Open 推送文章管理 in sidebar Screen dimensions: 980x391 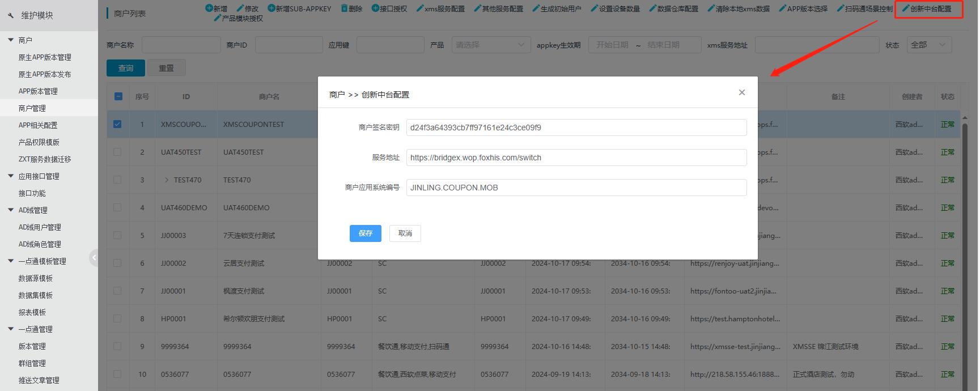click(x=39, y=380)
